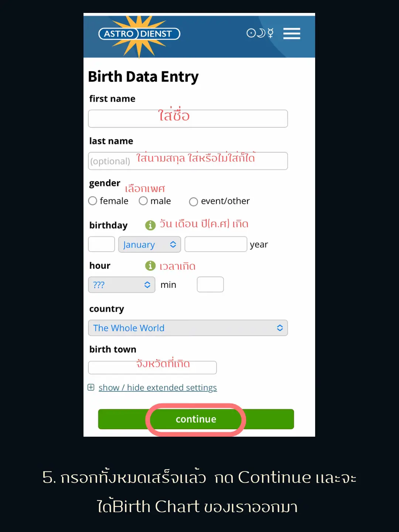Open the birth month dropdown
The height and width of the screenshot is (532, 399).
(x=149, y=245)
